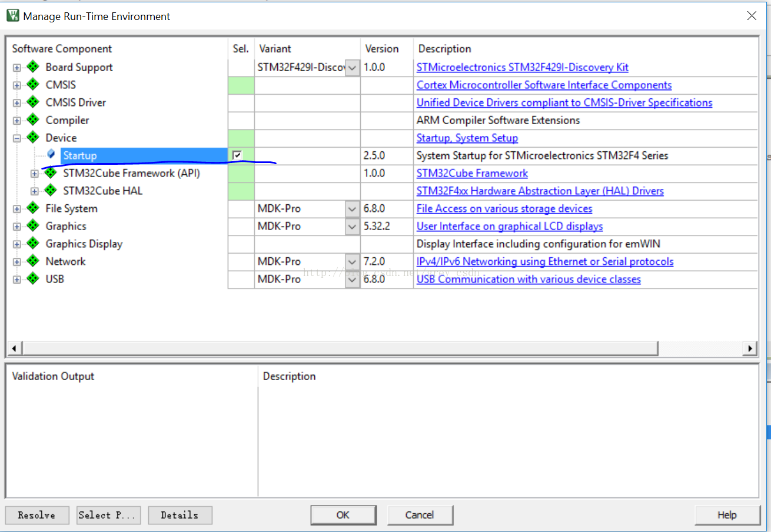Image resolution: width=771 pixels, height=532 pixels.
Task: Click the Network component diamond icon
Action: [33, 261]
